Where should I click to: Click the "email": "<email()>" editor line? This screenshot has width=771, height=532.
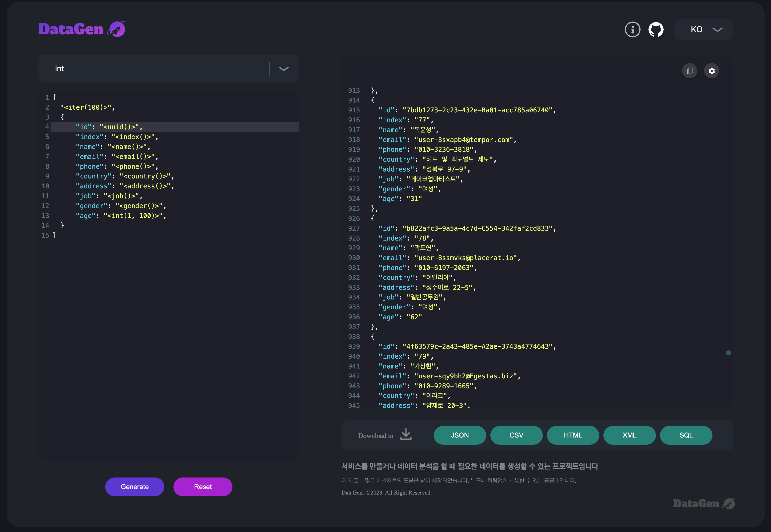click(x=117, y=157)
